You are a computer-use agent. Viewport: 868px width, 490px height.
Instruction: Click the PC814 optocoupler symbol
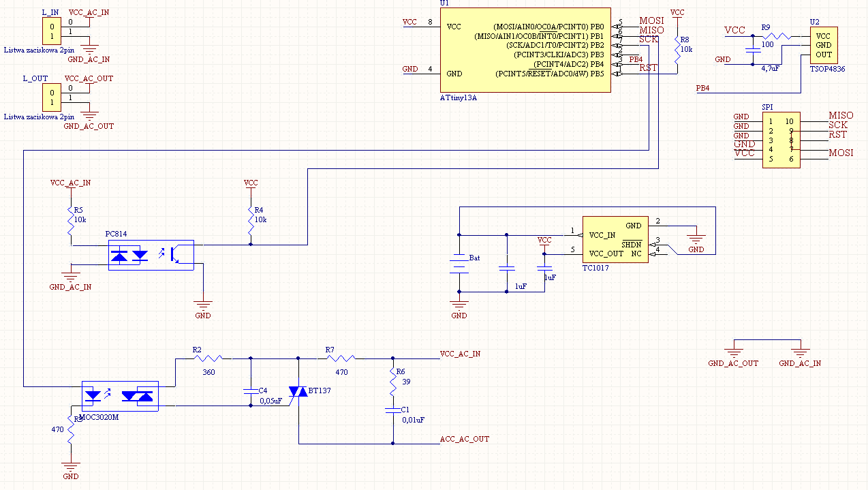(151, 255)
